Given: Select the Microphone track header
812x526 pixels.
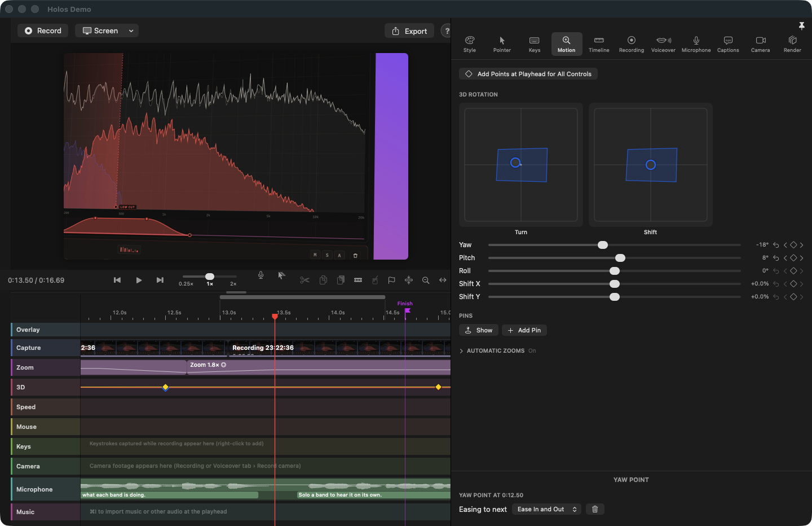Looking at the screenshot, I should click(x=45, y=489).
